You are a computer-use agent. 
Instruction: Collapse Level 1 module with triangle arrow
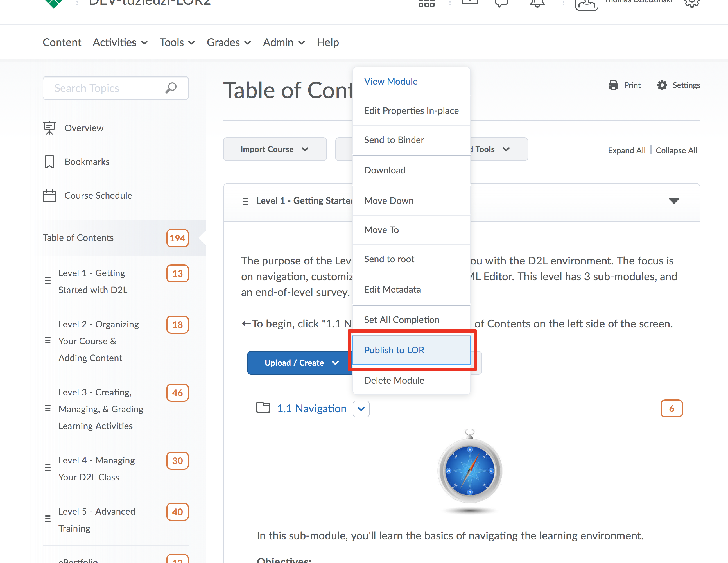pyautogui.click(x=674, y=201)
